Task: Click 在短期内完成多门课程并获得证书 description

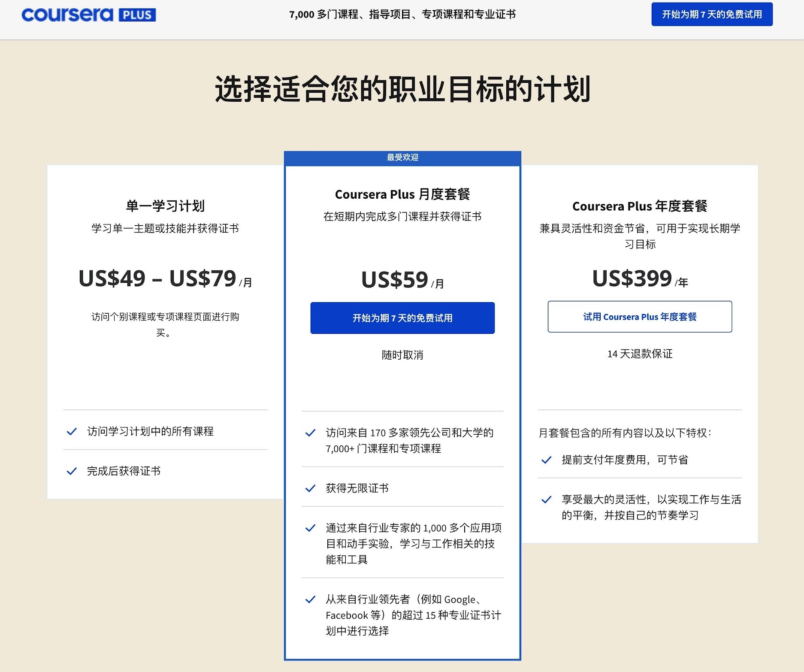Action: tap(402, 216)
